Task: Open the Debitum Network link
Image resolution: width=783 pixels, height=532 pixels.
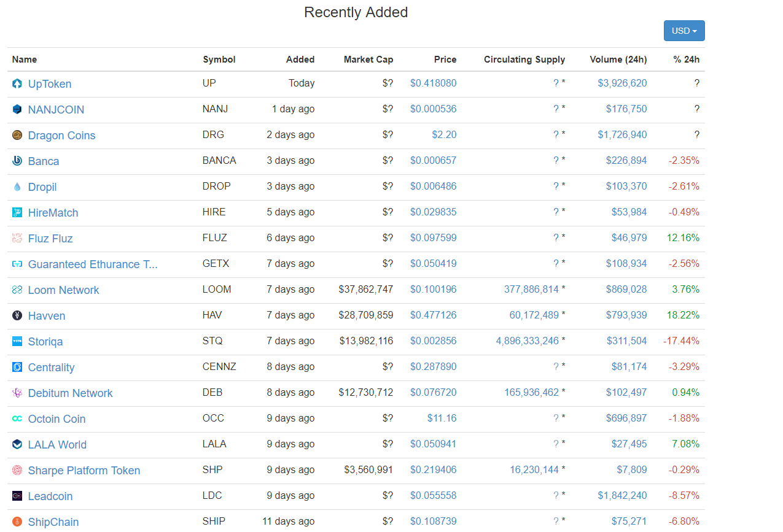Action: pos(71,393)
